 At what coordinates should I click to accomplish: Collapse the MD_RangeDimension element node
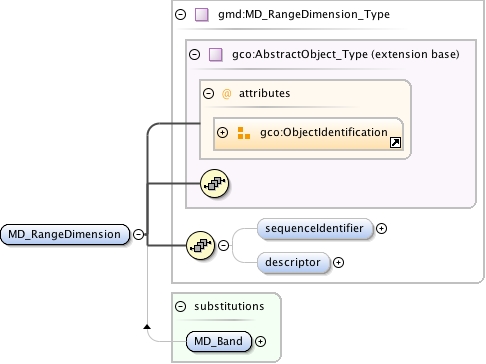138,234
